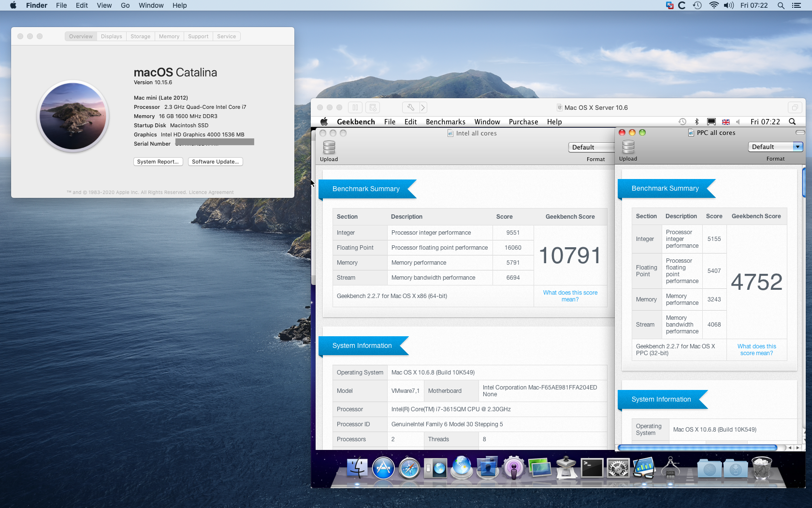Click Licence Agreement link in About window
Screen dimensions: 812x508
[211, 193]
